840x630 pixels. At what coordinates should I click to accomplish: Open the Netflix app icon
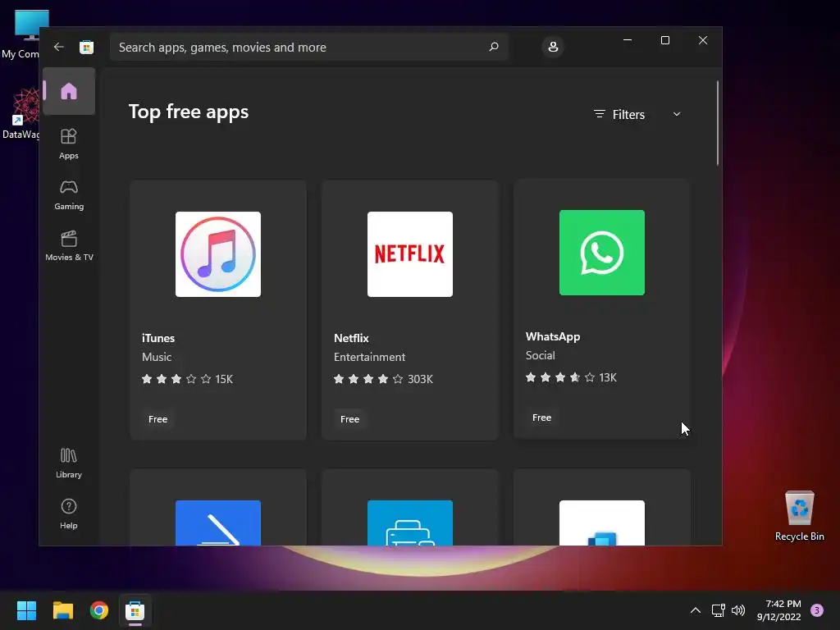pos(410,254)
